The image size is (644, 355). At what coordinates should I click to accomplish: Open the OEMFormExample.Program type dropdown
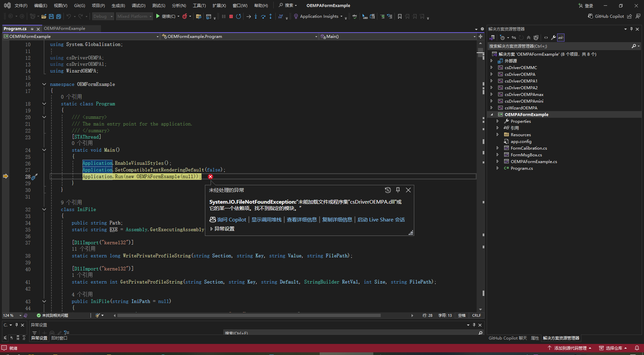pos(239,36)
